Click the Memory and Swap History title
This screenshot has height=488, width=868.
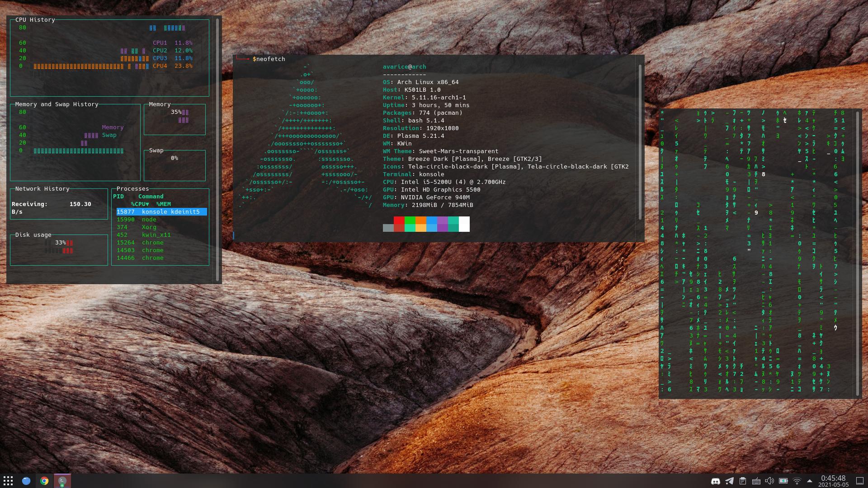(57, 104)
